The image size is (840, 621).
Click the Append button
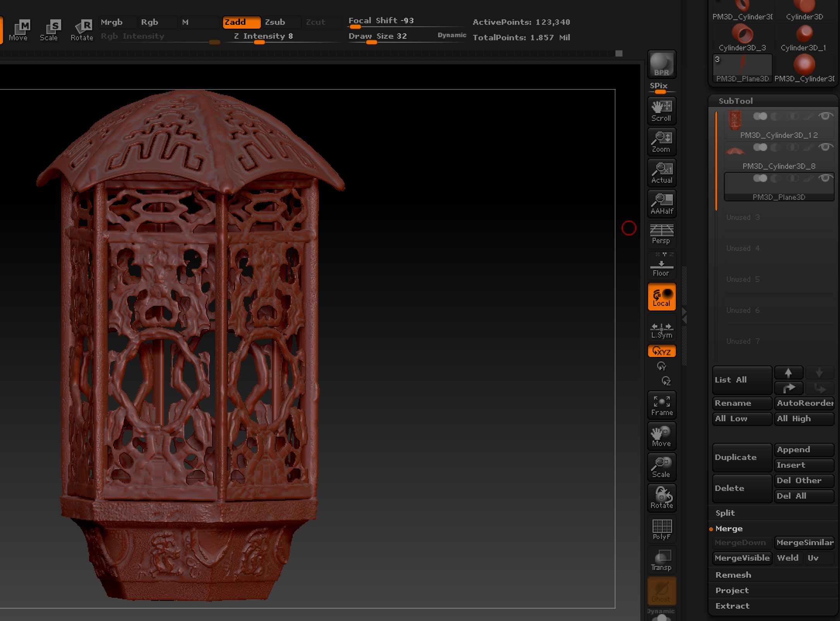(x=804, y=449)
